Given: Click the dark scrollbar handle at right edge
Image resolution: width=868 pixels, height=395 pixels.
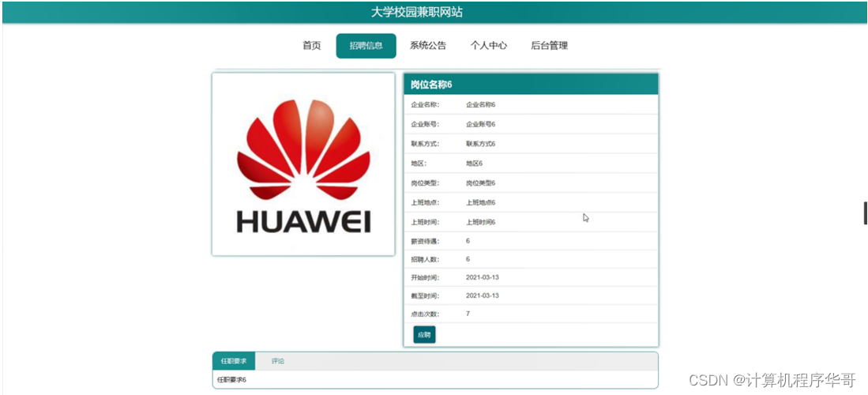Looking at the screenshot, I should pyautogui.click(x=865, y=213).
